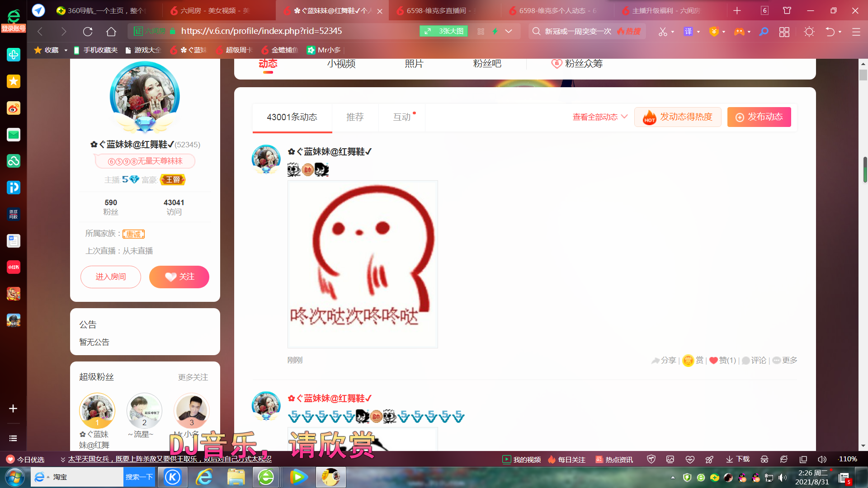The image size is (868, 488).
Task: Click the blue magnifier search icon
Action: (x=764, y=32)
